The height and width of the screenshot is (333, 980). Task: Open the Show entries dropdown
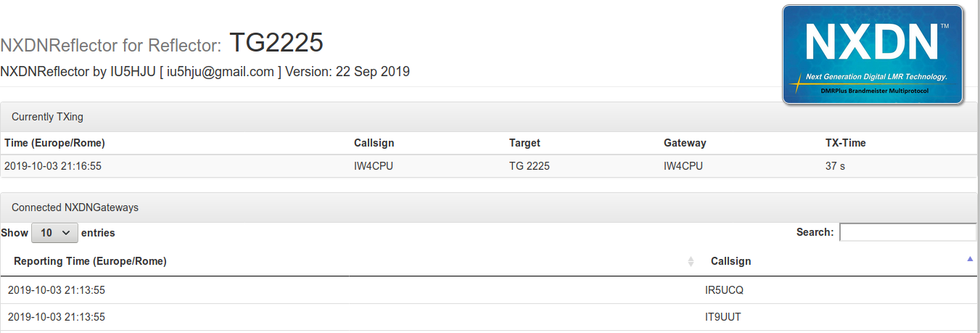[x=54, y=233]
